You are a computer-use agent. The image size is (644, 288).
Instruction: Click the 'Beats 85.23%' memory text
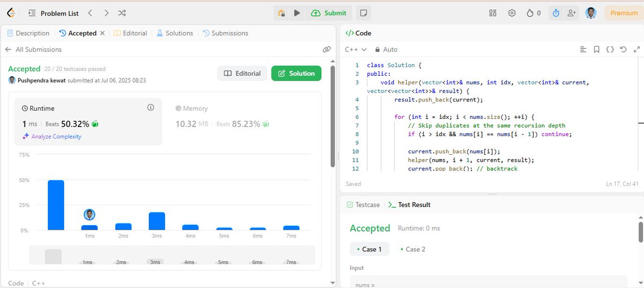pos(238,124)
